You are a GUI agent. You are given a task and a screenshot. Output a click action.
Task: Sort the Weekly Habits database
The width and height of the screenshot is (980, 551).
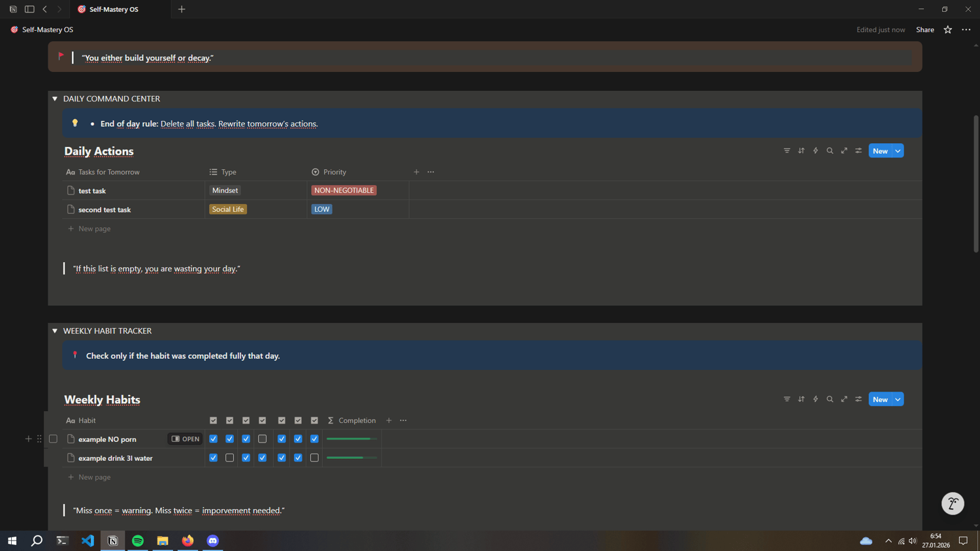pos(801,399)
